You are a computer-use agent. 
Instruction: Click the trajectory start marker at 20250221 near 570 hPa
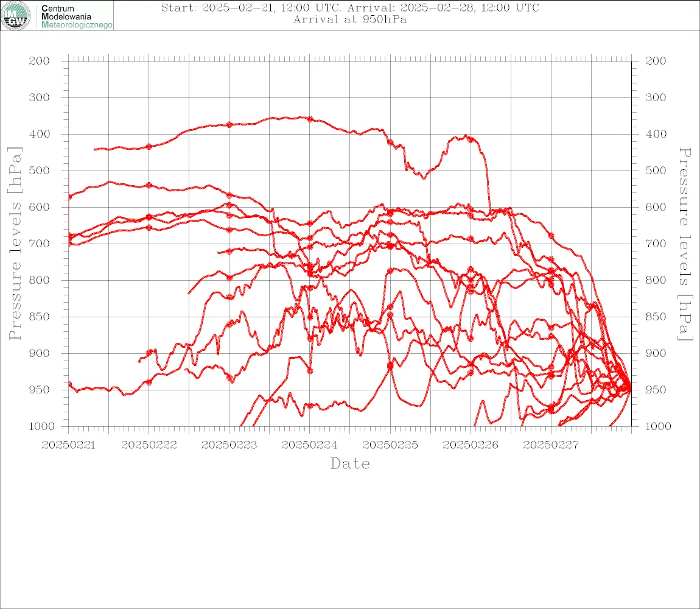69,197
